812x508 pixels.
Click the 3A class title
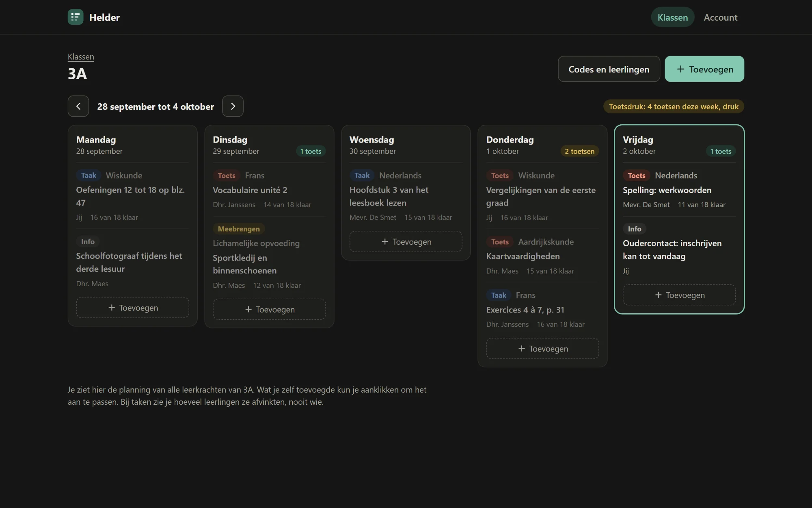coord(78,74)
